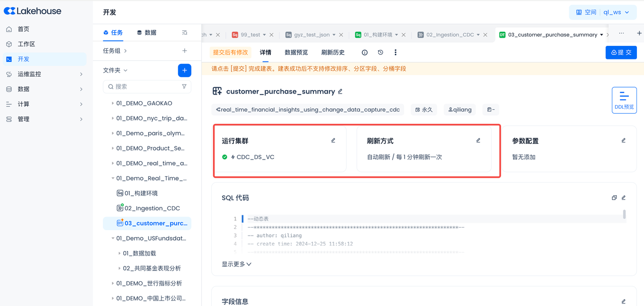Edit the 运行集群 cluster setting

[333, 140]
